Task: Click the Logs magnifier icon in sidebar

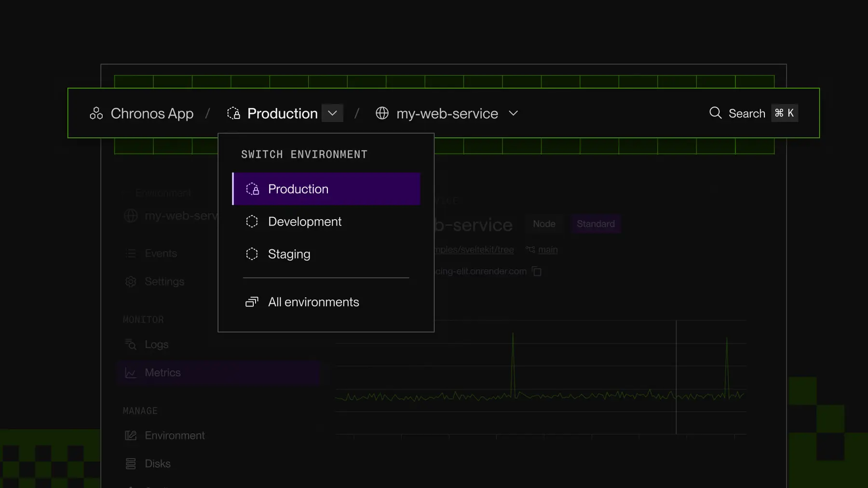Action: coord(130,344)
